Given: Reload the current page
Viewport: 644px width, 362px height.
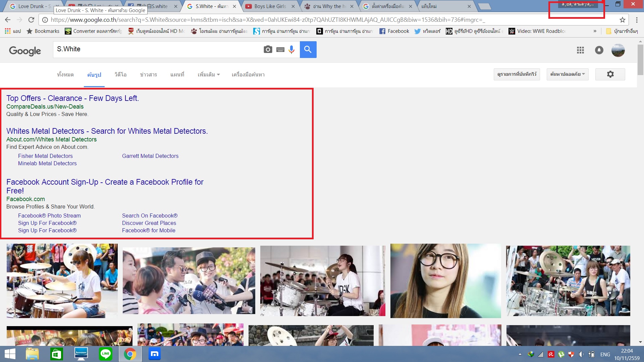Looking at the screenshot, I should coord(31,20).
